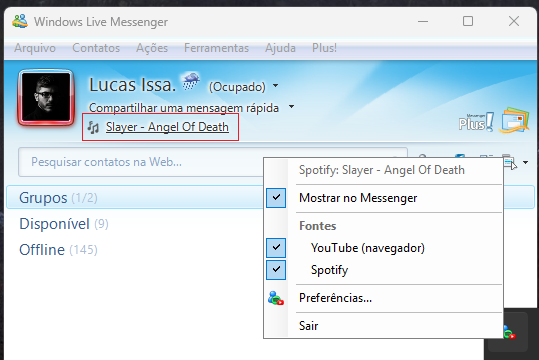Expand the quick message dropdown arrow
This screenshot has width=539, height=360.
pos(291,107)
